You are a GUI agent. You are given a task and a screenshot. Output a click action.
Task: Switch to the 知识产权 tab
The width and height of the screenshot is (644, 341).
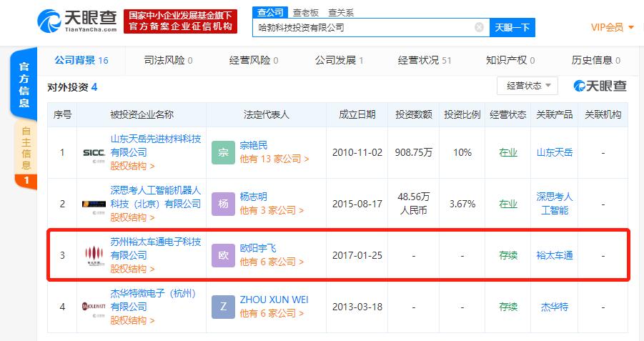pos(510,61)
